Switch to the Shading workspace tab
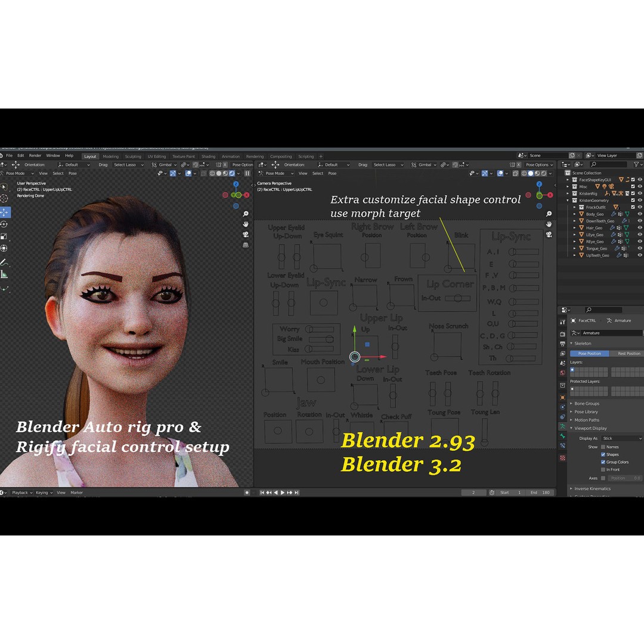The image size is (644, 644). pos(208,156)
